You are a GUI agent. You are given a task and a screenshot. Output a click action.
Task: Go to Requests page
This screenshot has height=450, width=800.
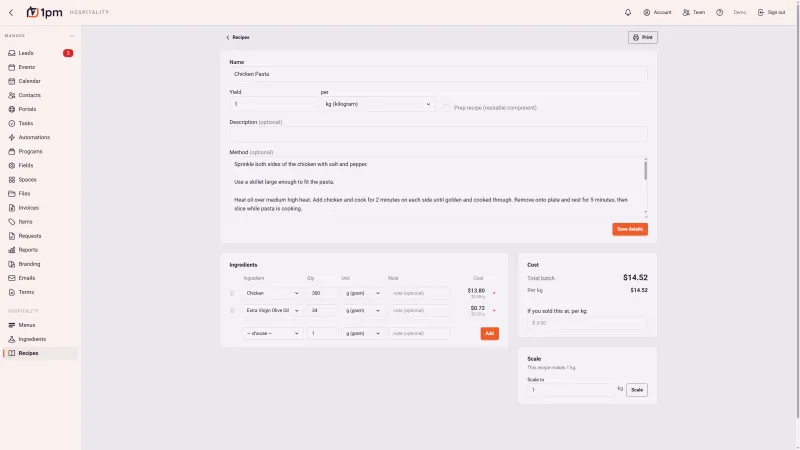(40, 236)
